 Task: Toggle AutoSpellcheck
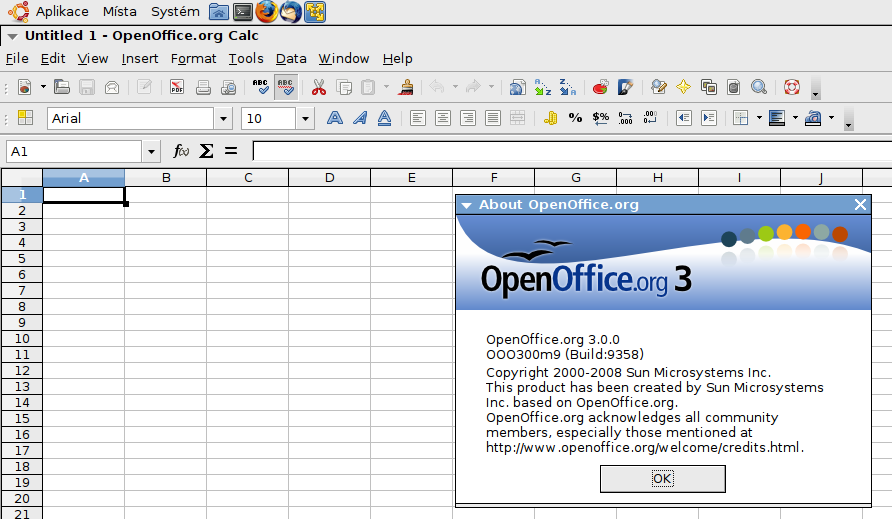coord(286,87)
